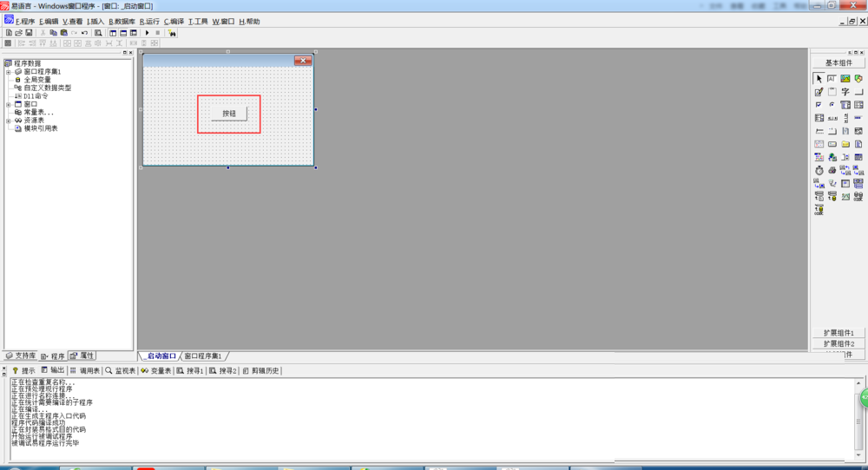Select the printer component icon
This screenshot has width=868, height=470.
tap(832, 170)
